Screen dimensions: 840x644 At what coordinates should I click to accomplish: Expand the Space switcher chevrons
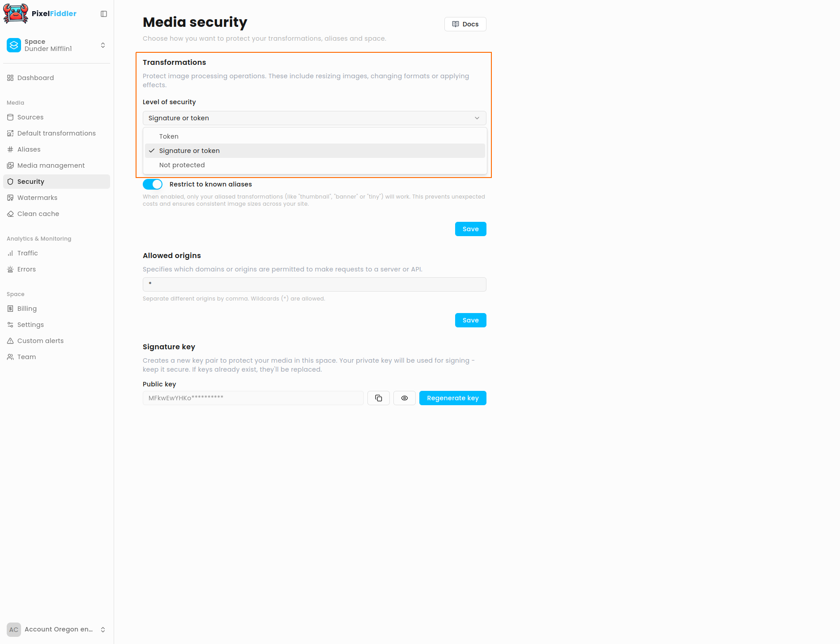click(103, 45)
